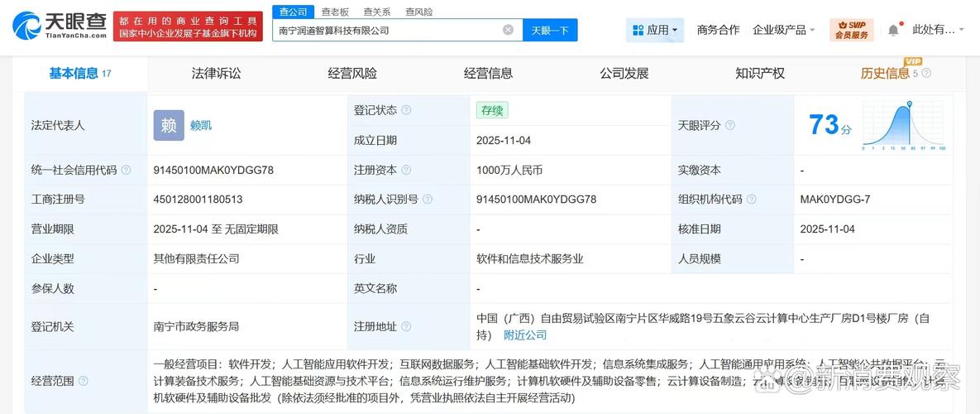Open the 附近公司 link
Viewport: 980px width, 414px height.
tap(526, 335)
